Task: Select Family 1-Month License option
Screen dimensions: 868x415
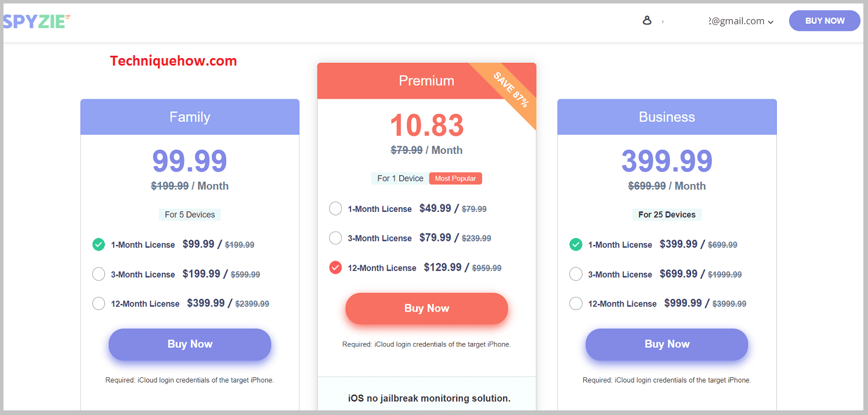Action: coord(99,244)
